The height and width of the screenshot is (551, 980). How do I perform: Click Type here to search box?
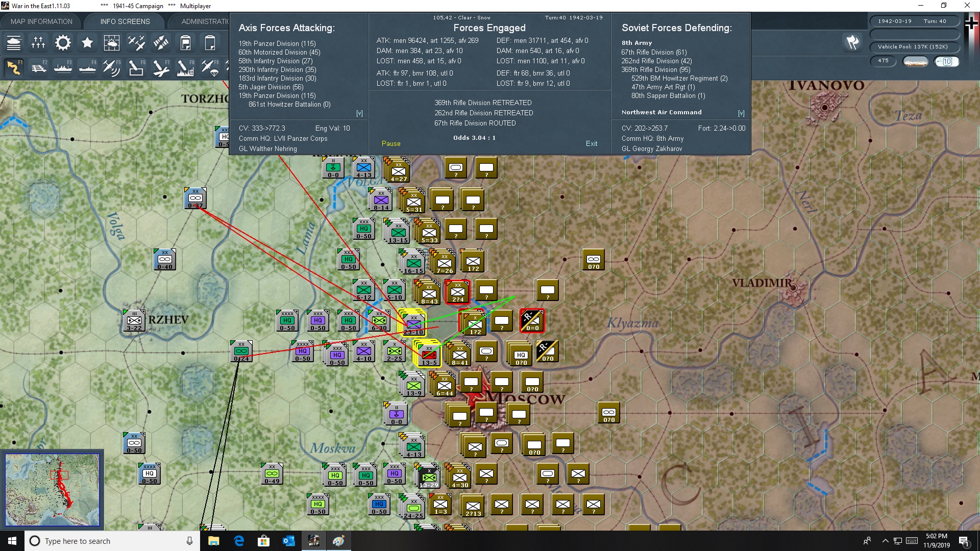[112, 541]
